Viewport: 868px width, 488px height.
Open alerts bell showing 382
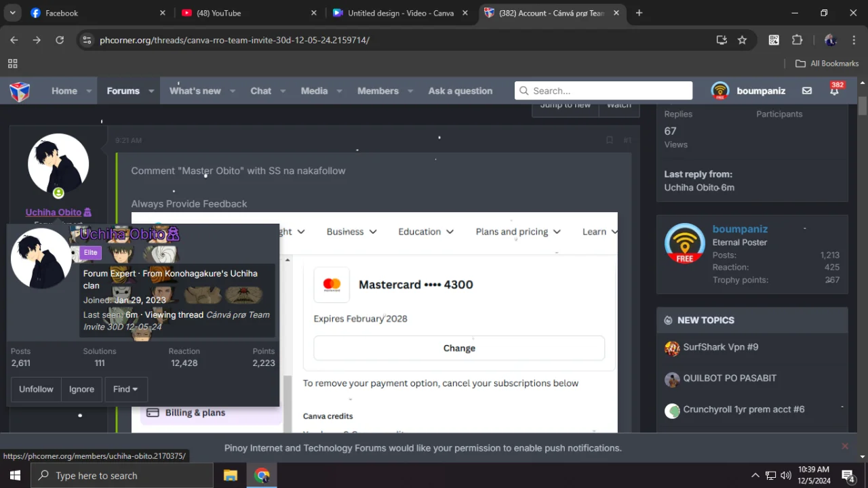pyautogui.click(x=835, y=91)
